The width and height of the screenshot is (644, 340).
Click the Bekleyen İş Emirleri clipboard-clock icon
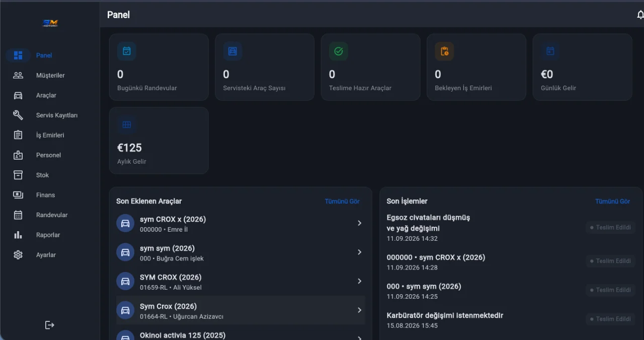pos(444,51)
